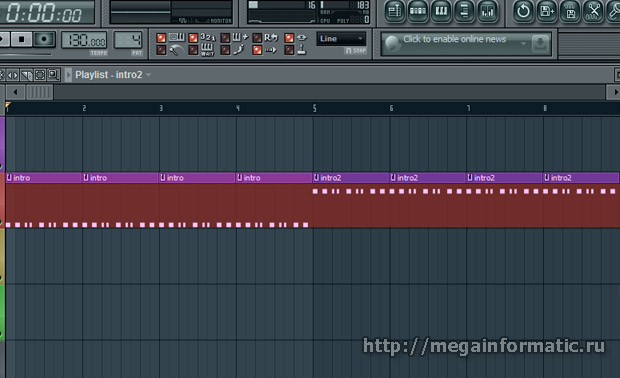
Task: Toggle the 3-2-1 countdown before recording
Action: (x=193, y=38)
